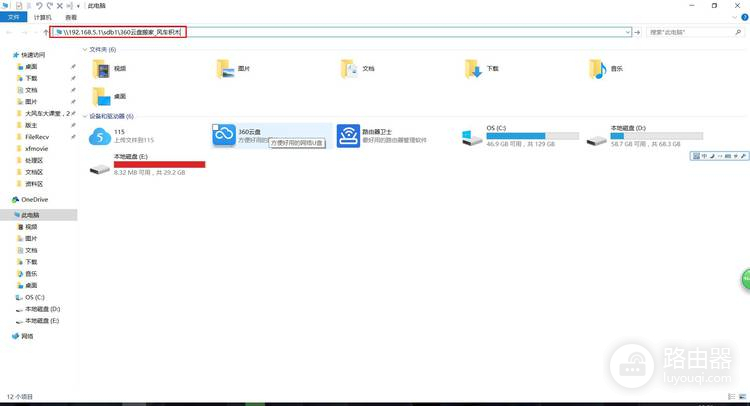Click the go arrow beside address bar
The height and width of the screenshot is (406, 750).
pos(637,32)
